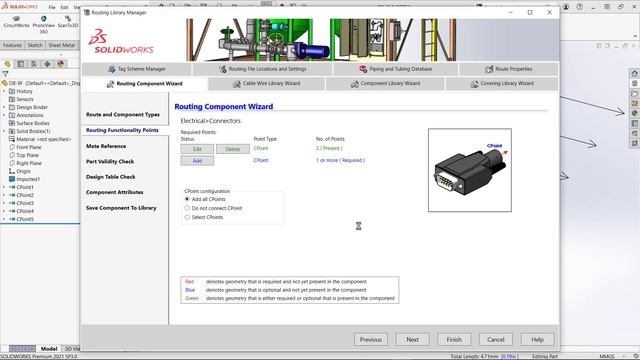Screen dimensions: 640x360
Task: Click the connector preview thumbnail
Action: (x=470, y=170)
